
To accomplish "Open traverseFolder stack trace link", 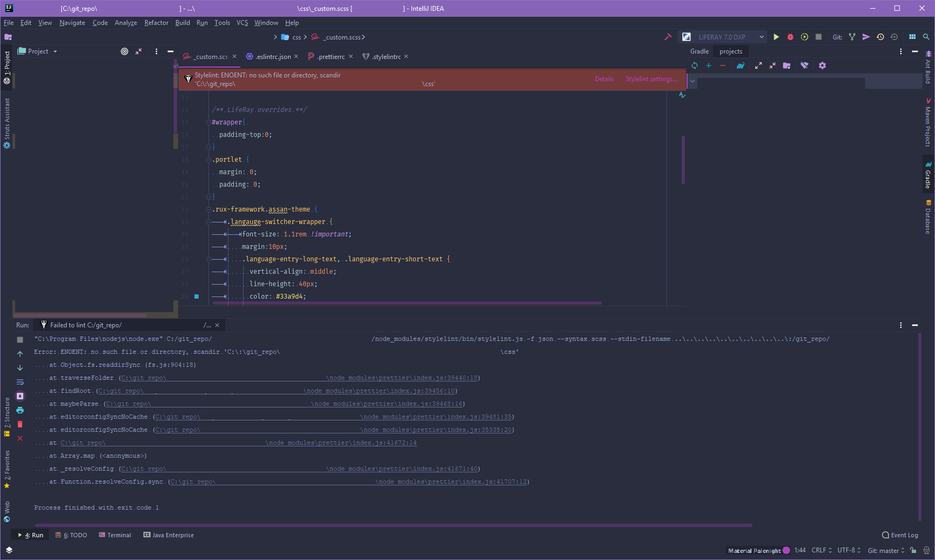I will pos(299,378).
